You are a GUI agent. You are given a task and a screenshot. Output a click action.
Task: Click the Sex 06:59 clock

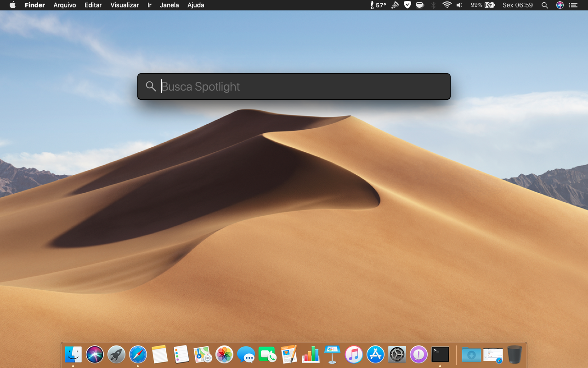click(518, 5)
